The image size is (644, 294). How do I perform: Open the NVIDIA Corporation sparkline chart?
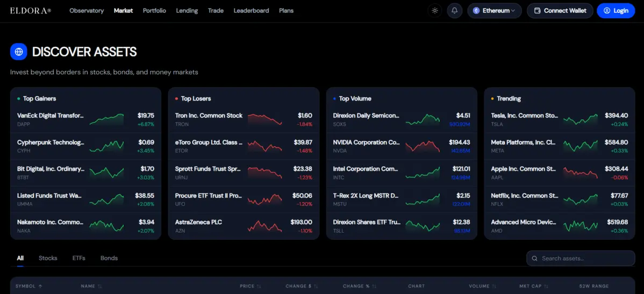tap(423, 146)
